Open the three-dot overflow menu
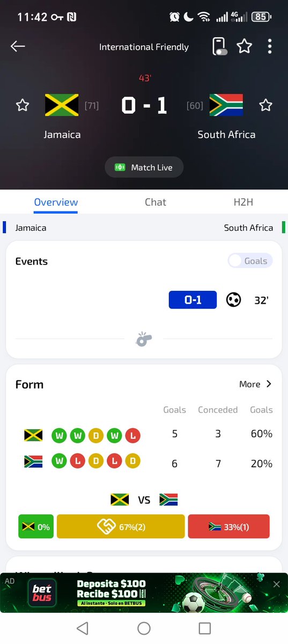288x644 pixels. coord(270,47)
